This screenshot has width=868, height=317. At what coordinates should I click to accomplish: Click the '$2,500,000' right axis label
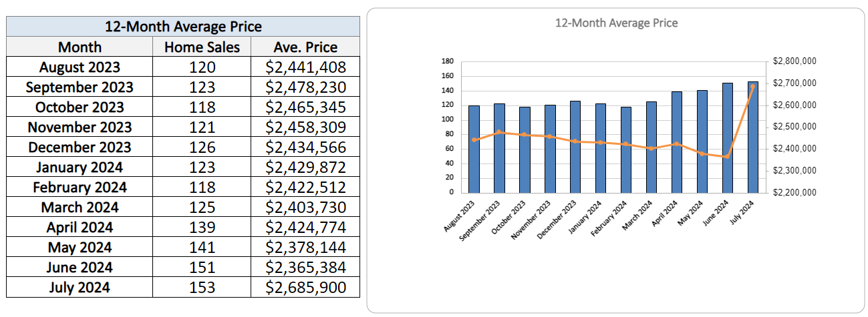click(794, 127)
